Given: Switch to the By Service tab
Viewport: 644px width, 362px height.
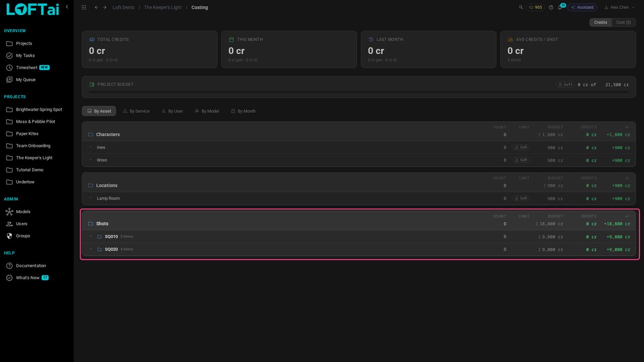Looking at the screenshot, I should [136, 111].
